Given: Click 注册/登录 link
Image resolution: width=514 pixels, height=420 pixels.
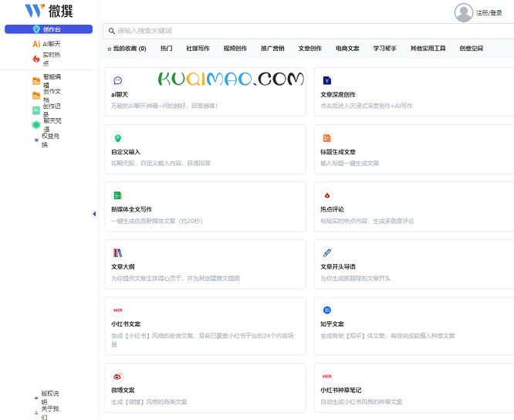Looking at the screenshot, I should [x=489, y=13].
